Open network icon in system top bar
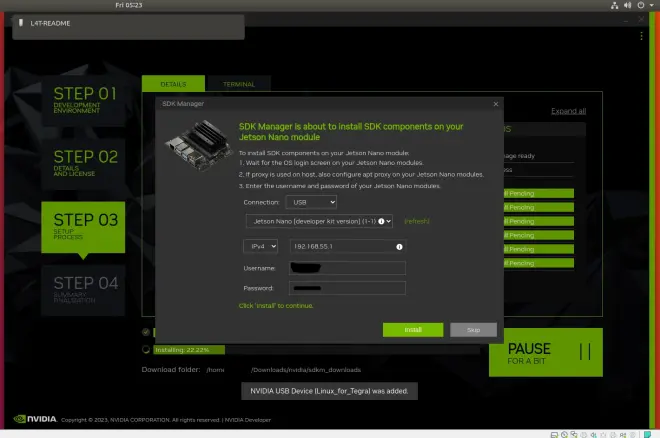The width and height of the screenshot is (660, 438). [615, 5]
